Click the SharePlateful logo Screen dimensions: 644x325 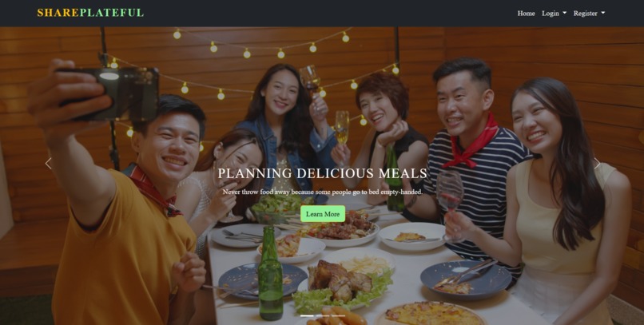(90, 13)
